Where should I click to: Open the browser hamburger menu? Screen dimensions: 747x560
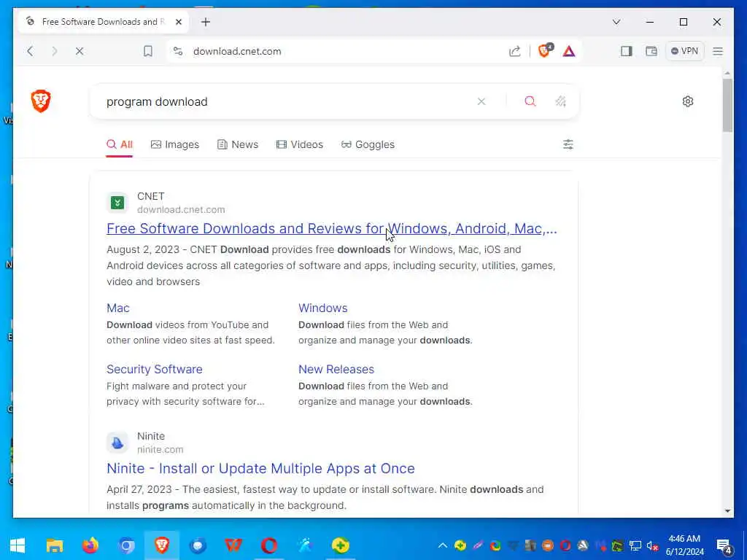point(718,51)
